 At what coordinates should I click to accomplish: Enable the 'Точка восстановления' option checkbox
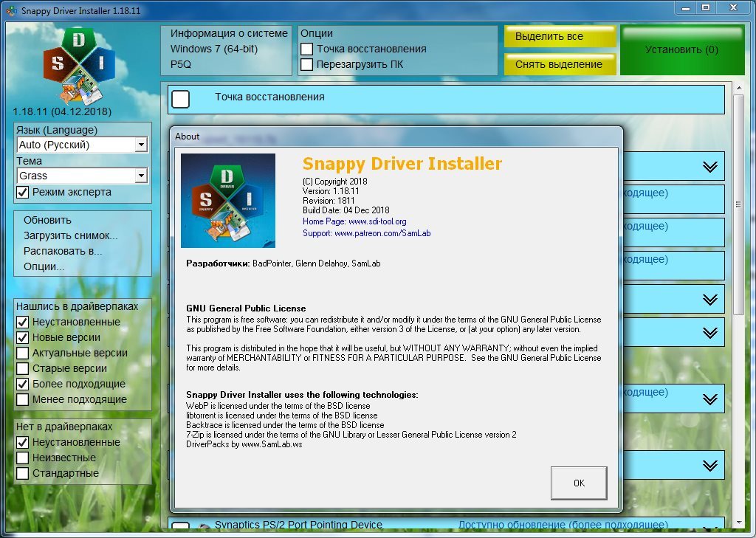[307, 49]
